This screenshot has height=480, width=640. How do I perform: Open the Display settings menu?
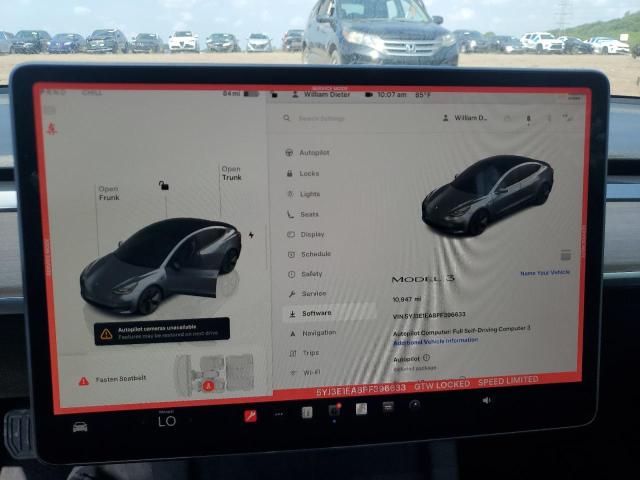(x=306, y=234)
